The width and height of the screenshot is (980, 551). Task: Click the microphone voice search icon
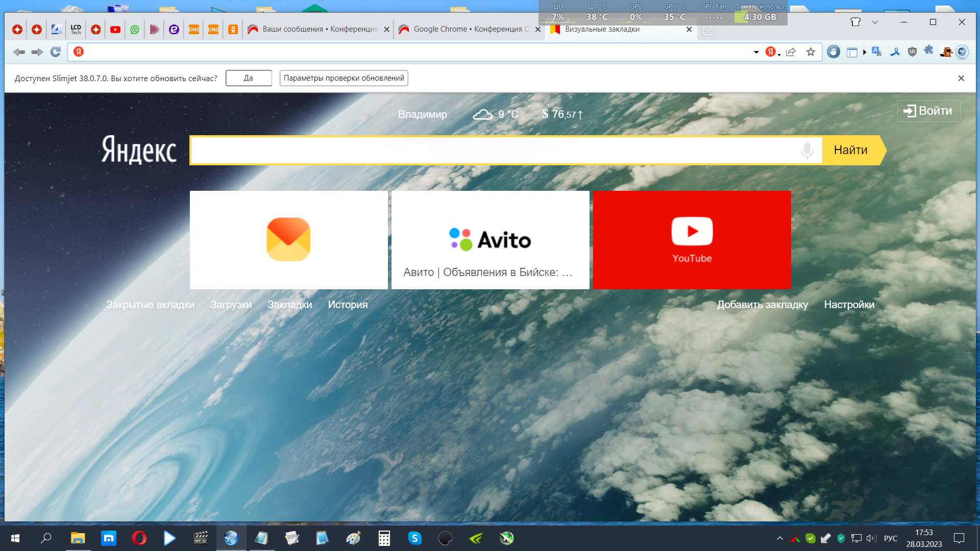click(807, 151)
